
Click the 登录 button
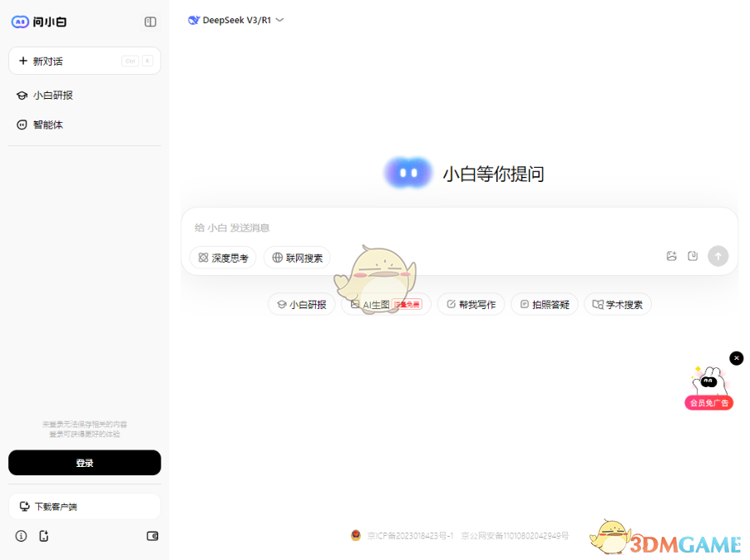[x=84, y=463]
